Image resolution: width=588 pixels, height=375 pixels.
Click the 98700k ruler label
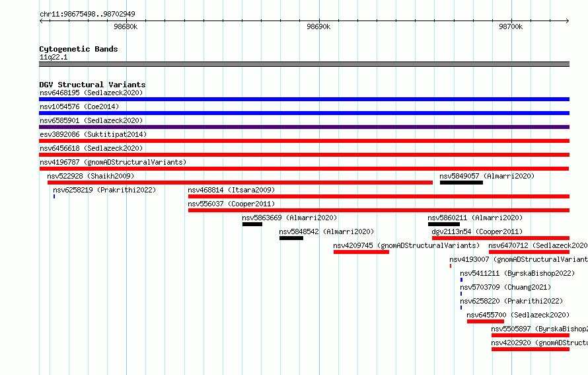tap(511, 26)
